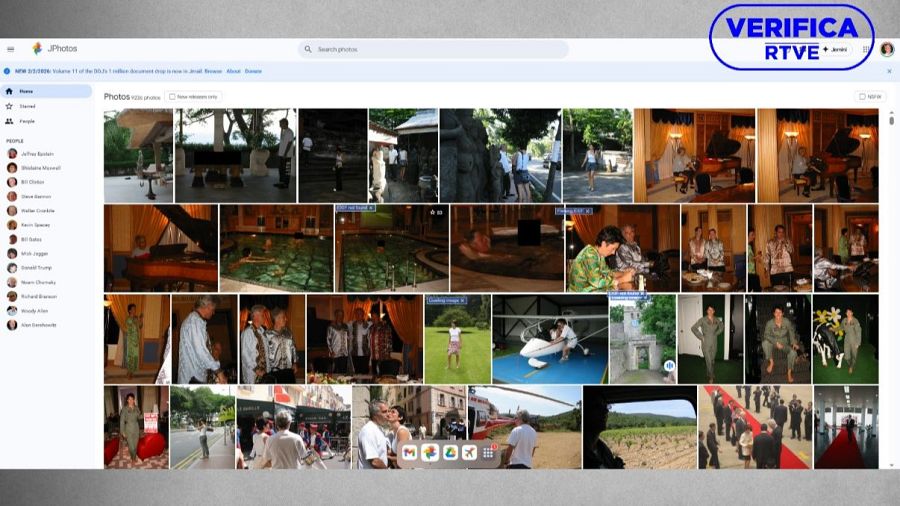Open the hot tub photo
Viewport: 900px width, 506px height.
click(507, 248)
